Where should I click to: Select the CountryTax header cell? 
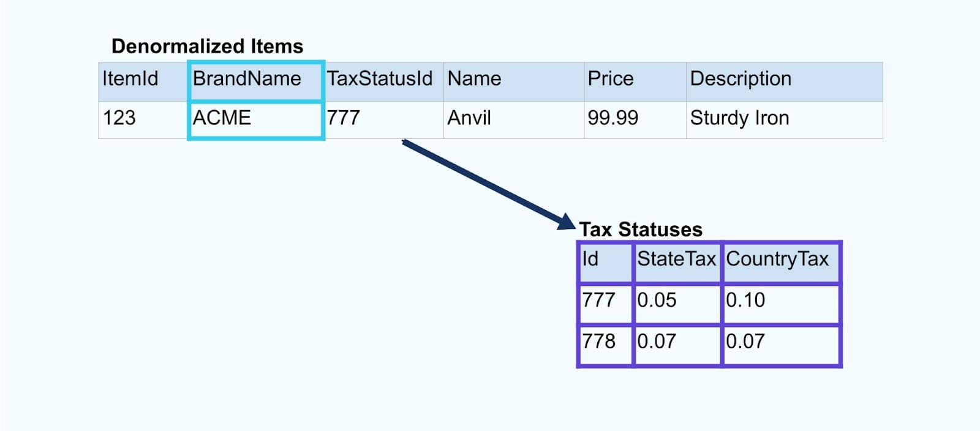click(782, 262)
